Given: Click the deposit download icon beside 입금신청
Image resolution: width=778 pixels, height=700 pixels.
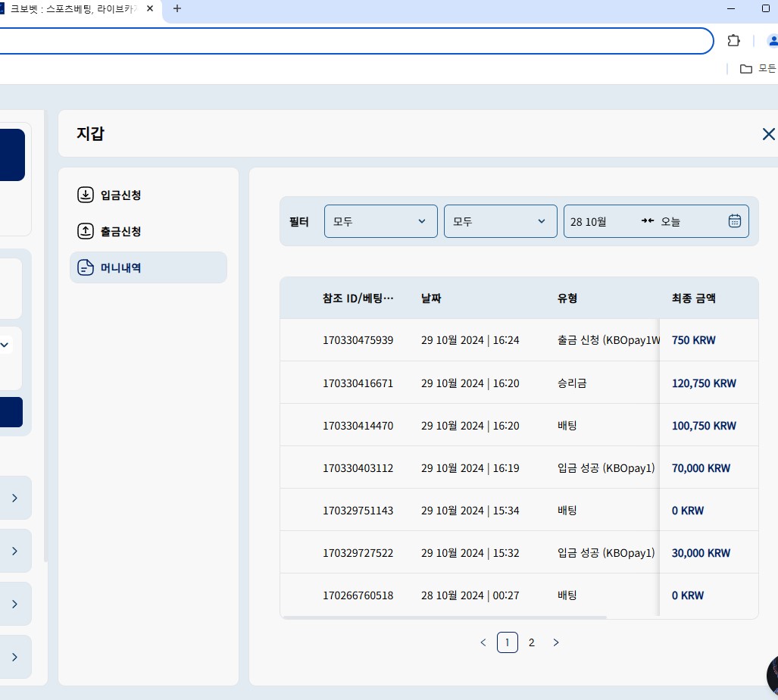Looking at the screenshot, I should [x=86, y=195].
